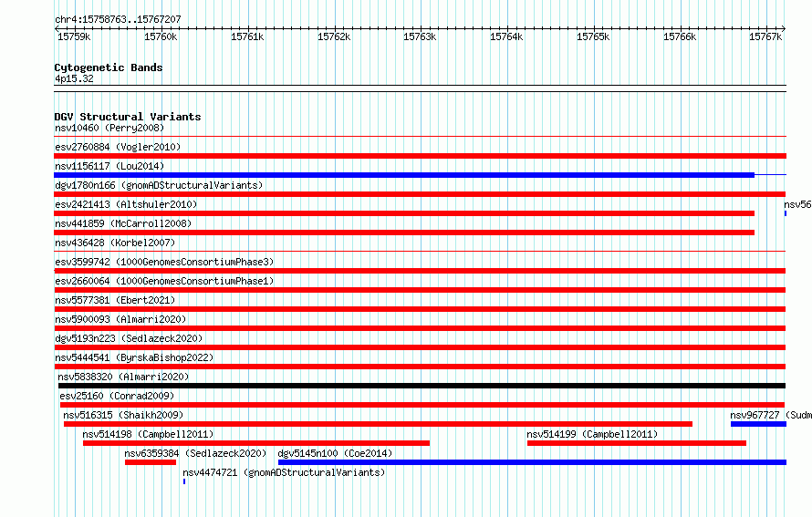Click the nsv1156117 (Lou2014) label
The height and width of the screenshot is (517, 812).
point(109,166)
